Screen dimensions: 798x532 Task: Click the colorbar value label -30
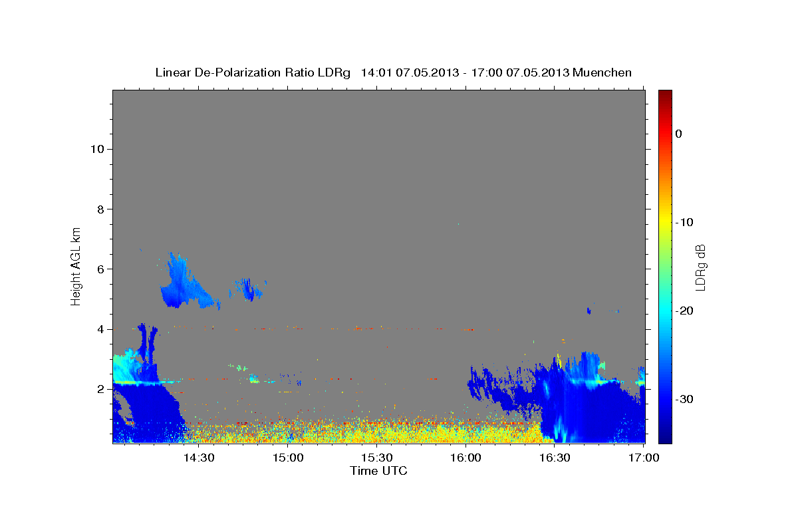coord(685,399)
